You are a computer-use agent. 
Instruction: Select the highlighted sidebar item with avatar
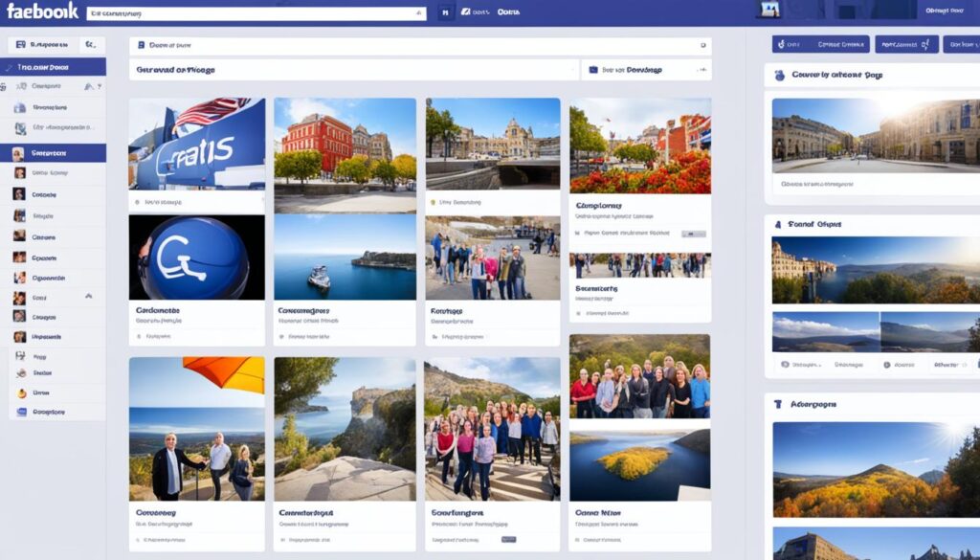[x=53, y=153]
